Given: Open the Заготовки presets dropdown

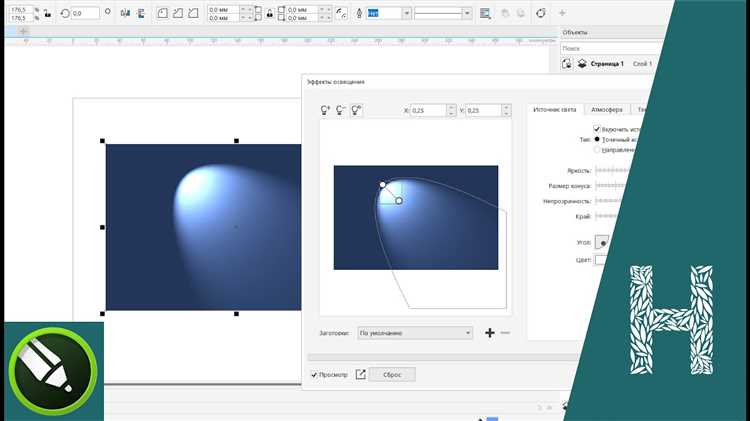Looking at the screenshot, I should click(x=415, y=333).
